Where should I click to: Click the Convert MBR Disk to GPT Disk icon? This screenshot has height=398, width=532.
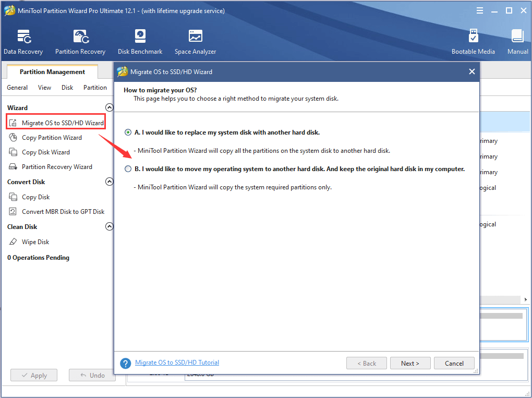click(13, 211)
